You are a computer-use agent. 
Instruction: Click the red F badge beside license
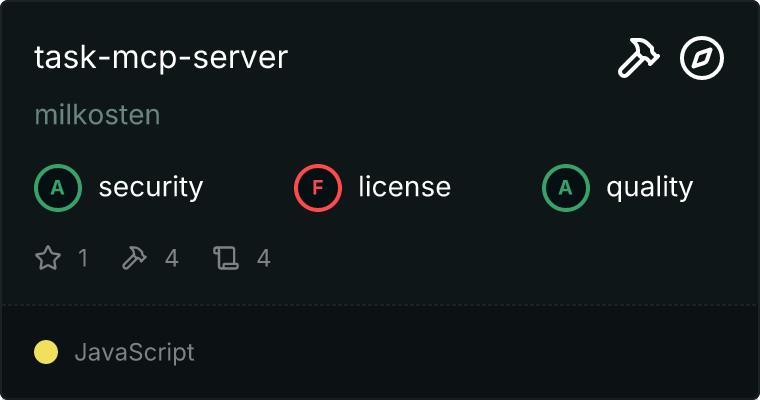coord(318,187)
